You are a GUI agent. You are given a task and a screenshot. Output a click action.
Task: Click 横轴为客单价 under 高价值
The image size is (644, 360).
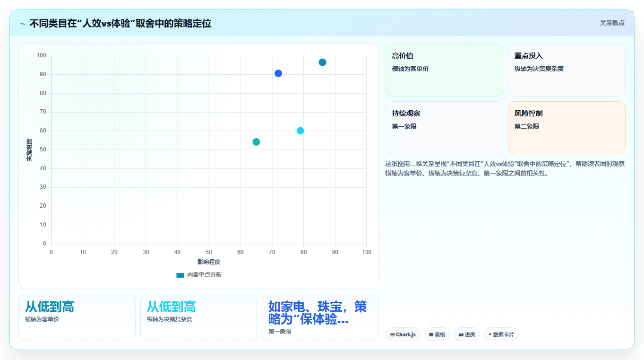[410, 69]
